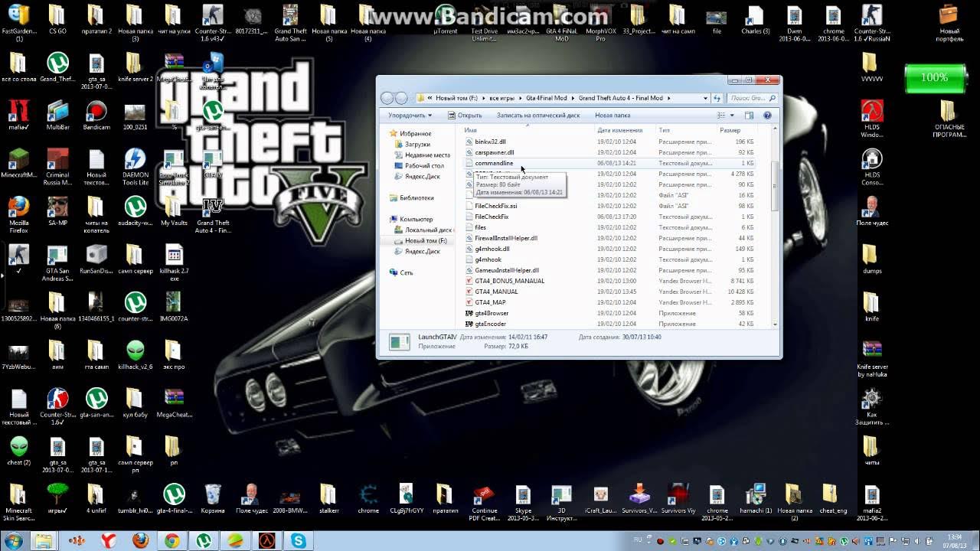
Task: Click scrollbar down arrow in file list
Action: coord(776,324)
